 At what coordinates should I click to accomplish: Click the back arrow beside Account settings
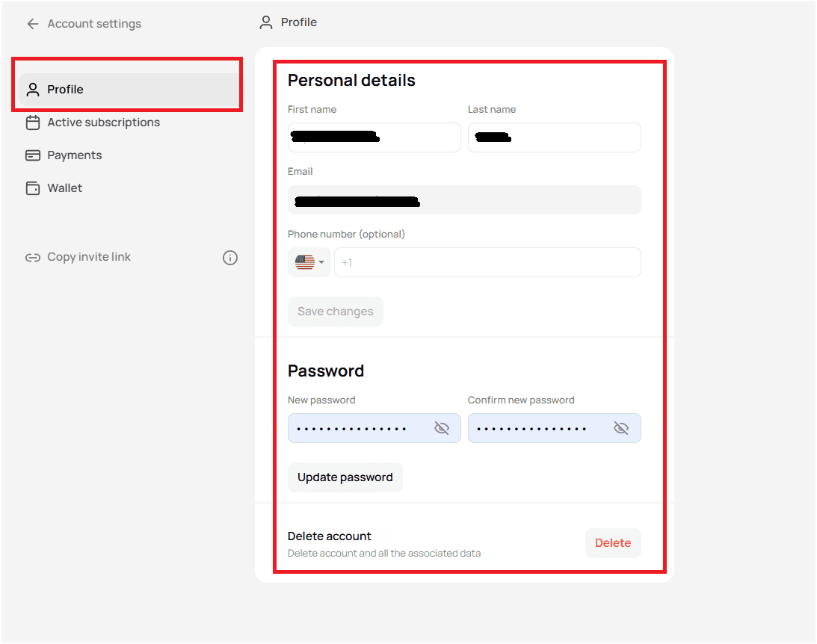[33, 24]
